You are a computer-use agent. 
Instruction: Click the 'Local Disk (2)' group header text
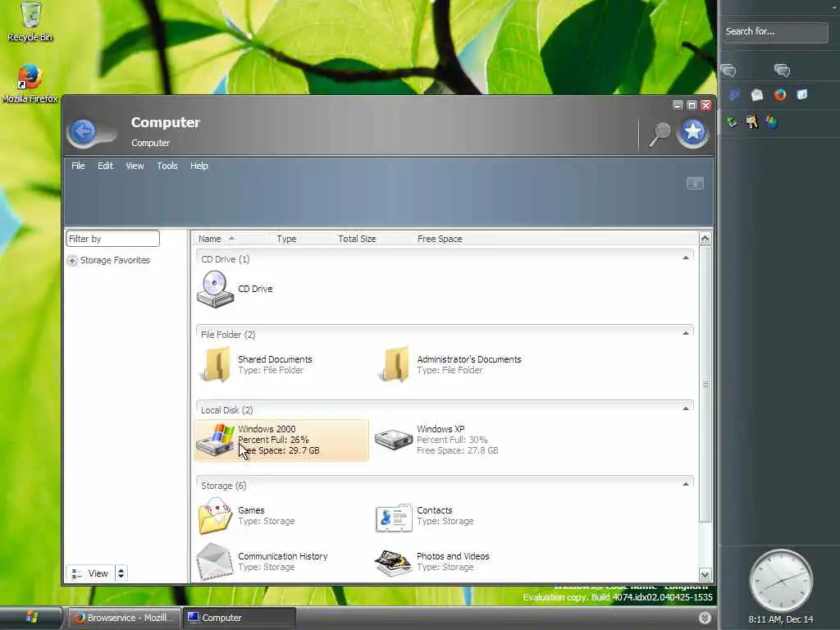(226, 410)
